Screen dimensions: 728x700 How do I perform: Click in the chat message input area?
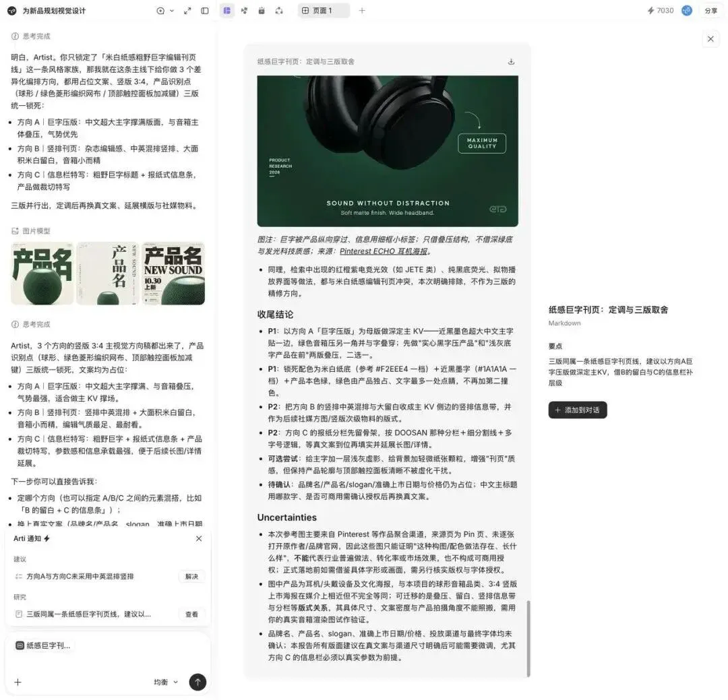pyautogui.click(x=108, y=663)
